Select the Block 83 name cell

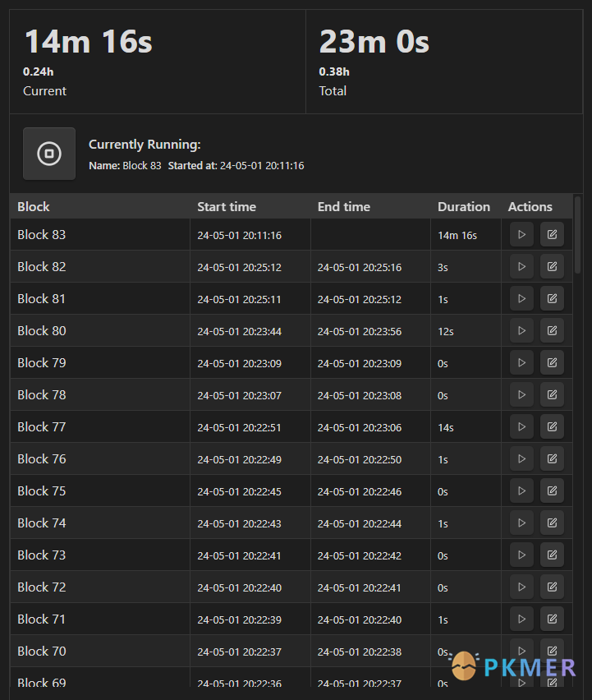tap(100, 235)
